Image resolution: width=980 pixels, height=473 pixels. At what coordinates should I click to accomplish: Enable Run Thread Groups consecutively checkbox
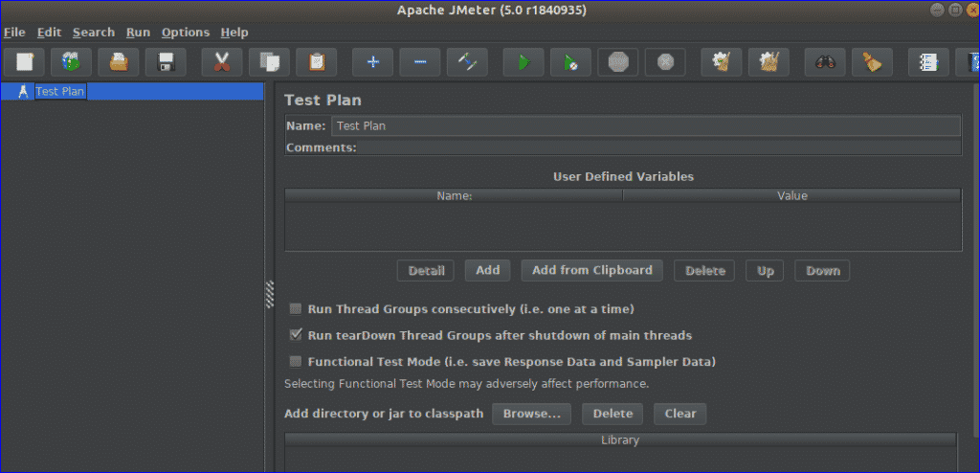297,309
